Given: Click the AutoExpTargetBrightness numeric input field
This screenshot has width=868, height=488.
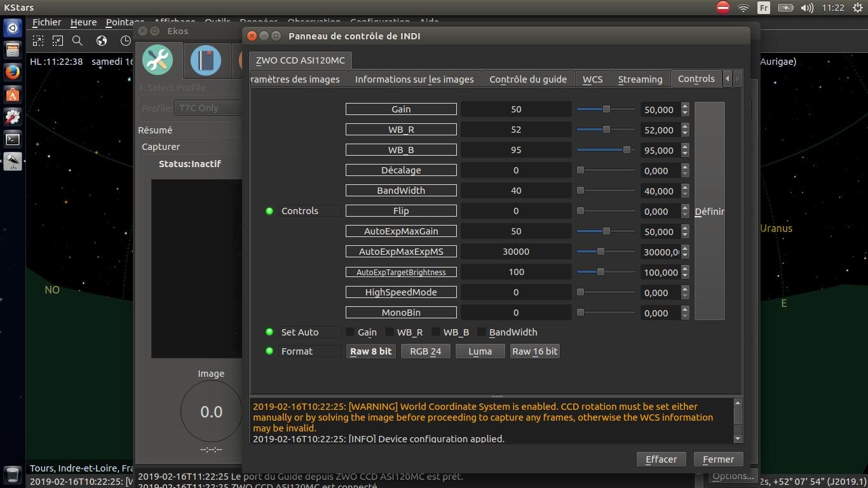Looking at the screenshot, I should pyautogui.click(x=660, y=272).
